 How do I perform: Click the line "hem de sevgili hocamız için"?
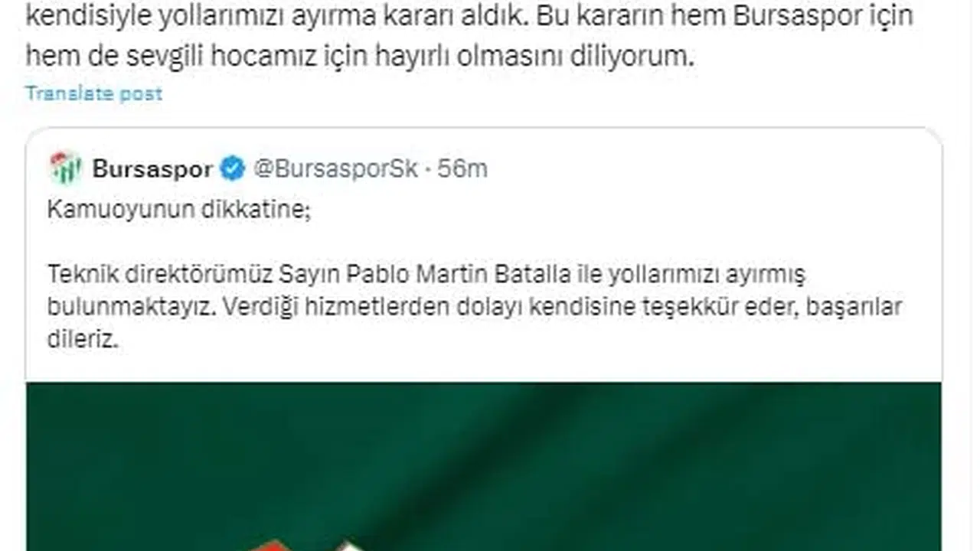tap(360, 56)
